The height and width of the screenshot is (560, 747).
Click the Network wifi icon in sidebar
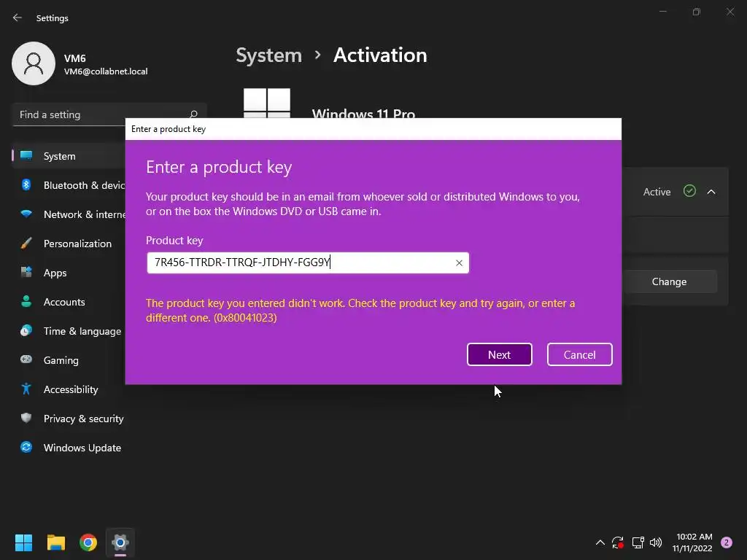[x=26, y=214]
